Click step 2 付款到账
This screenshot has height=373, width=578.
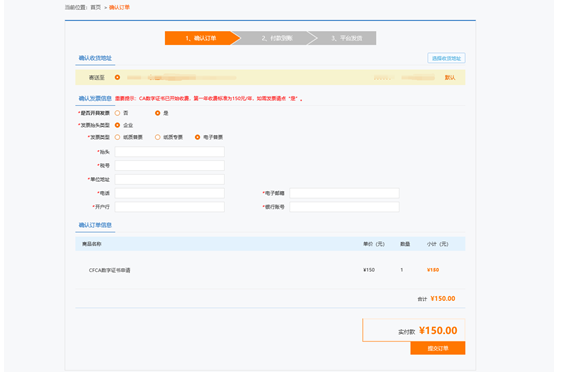tap(277, 38)
